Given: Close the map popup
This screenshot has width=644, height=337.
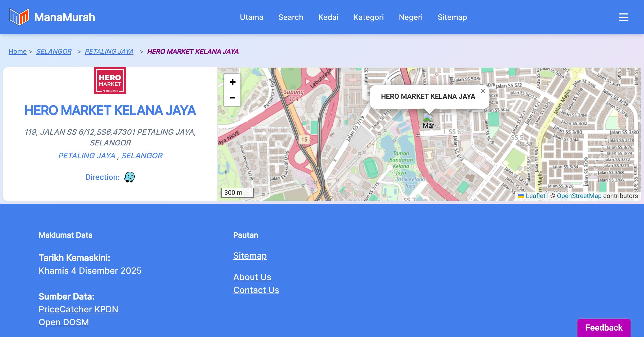Looking at the screenshot, I should (x=483, y=91).
